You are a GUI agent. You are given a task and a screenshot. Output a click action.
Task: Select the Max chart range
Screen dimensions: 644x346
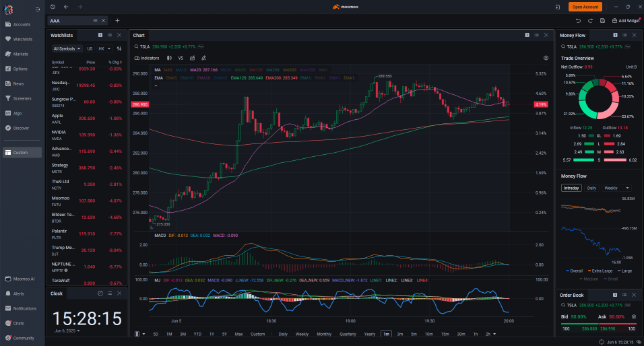(238, 334)
